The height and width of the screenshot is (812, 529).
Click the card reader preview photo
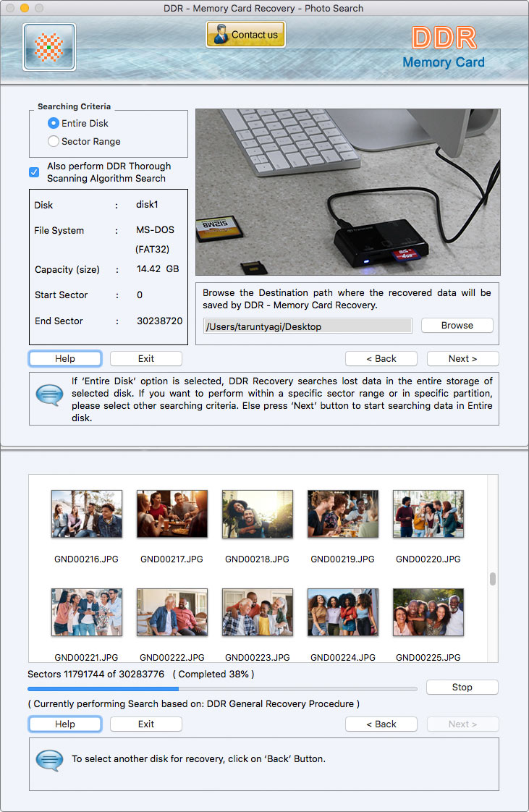point(348,192)
